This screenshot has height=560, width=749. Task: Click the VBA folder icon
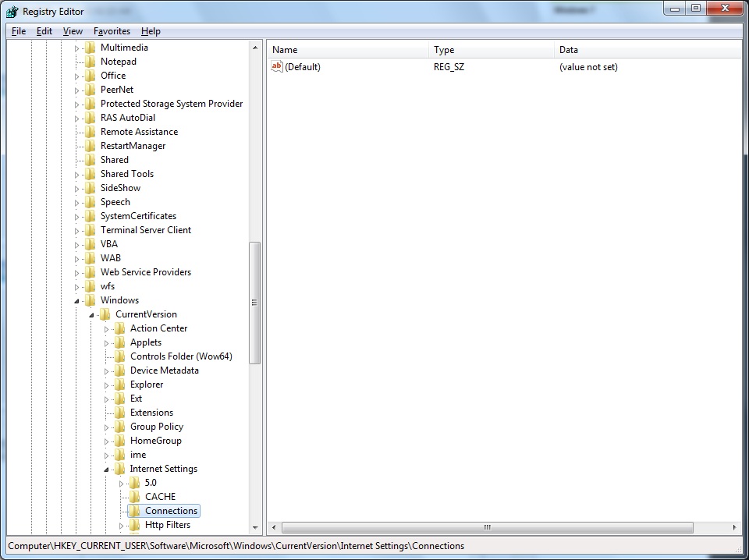[91, 244]
